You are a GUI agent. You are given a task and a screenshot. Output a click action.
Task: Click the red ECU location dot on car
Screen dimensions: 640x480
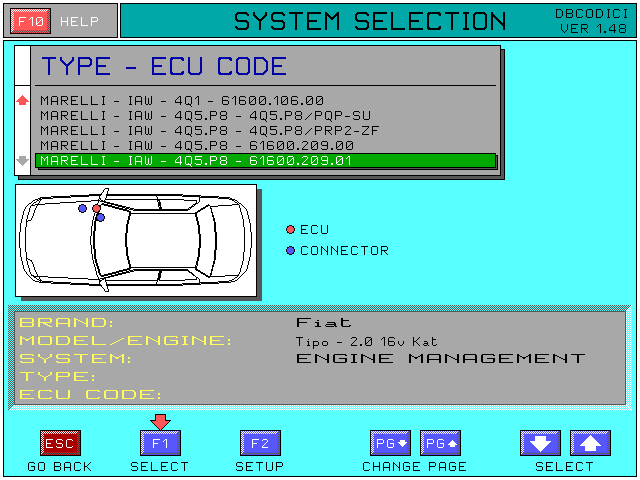[96, 209]
